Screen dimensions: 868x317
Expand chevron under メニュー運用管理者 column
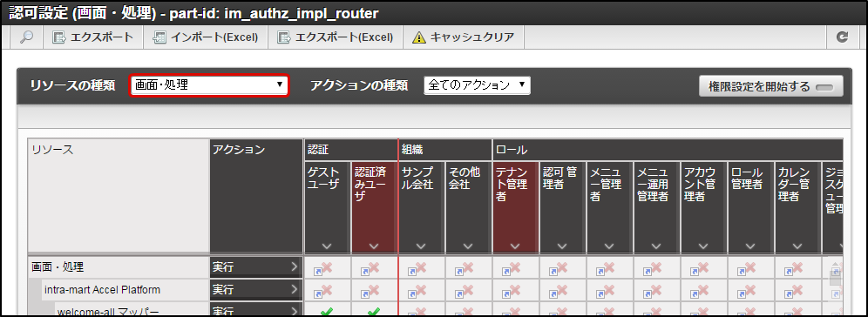coord(656,246)
